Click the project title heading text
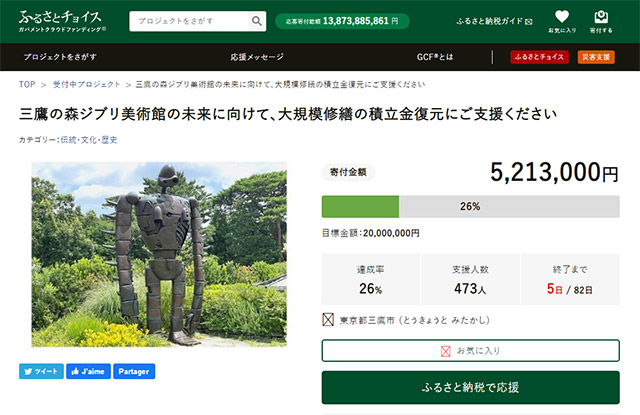The height and width of the screenshot is (415, 640). pos(288,114)
